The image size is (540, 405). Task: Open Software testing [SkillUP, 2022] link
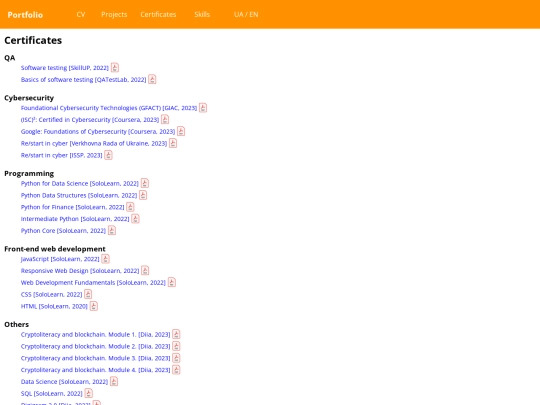(65, 68)
